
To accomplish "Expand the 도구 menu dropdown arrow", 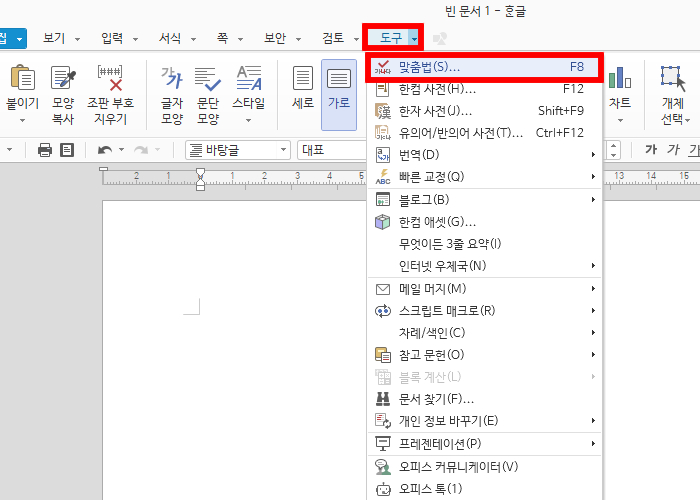I will pyautogui.click(x=415, y=39).
